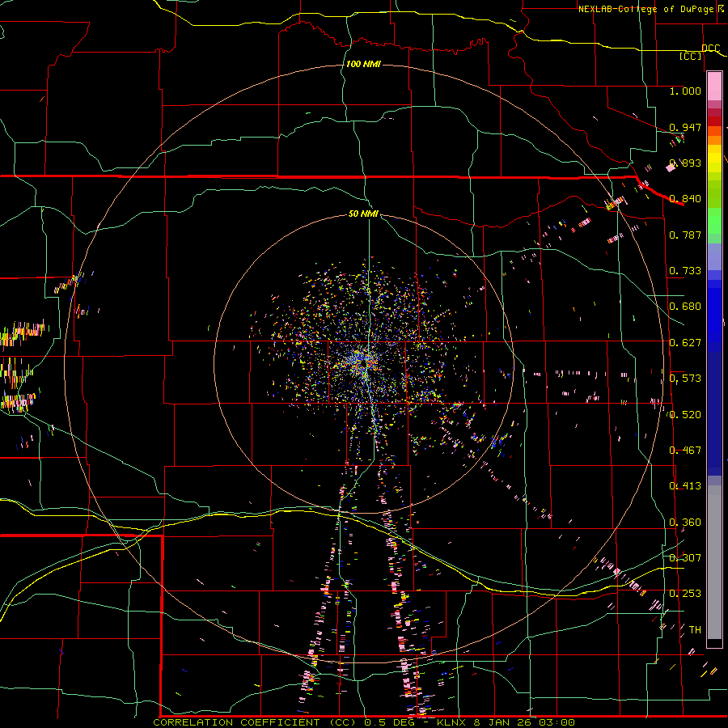Viewport: 728px width, 728px height.
Task: Click the 0.5 DEG elevation text in the caption
Action: coord(391,722)
